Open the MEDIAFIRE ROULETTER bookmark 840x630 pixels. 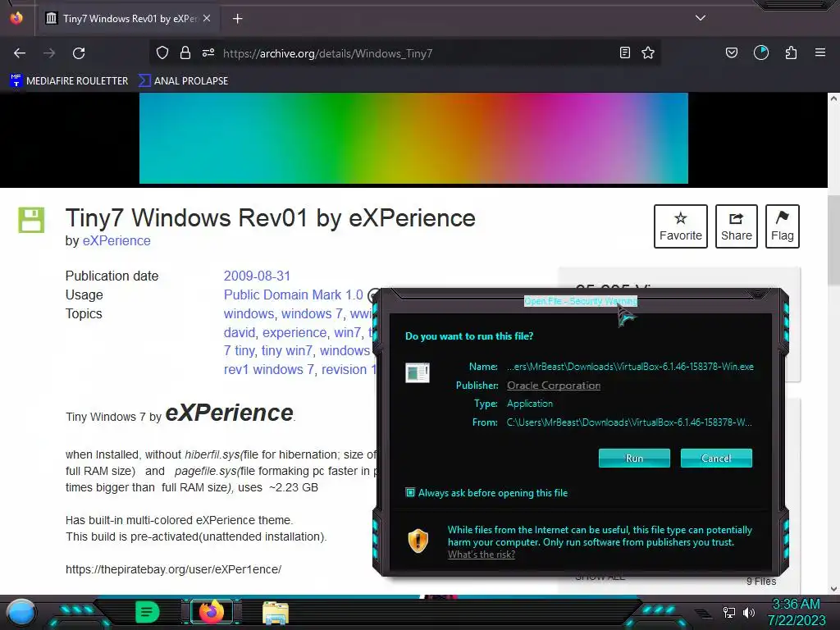[x=69, y=81]
